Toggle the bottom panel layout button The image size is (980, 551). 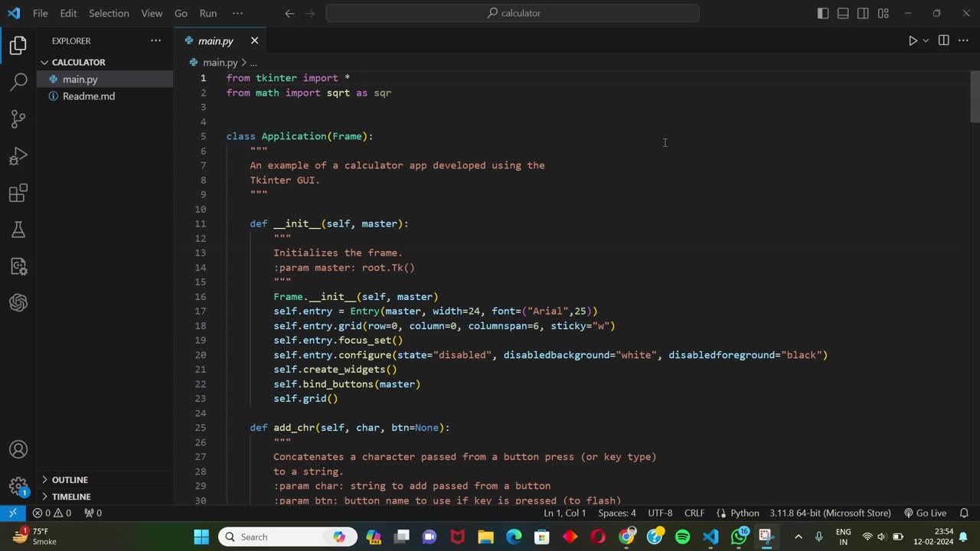pos(843,13)
